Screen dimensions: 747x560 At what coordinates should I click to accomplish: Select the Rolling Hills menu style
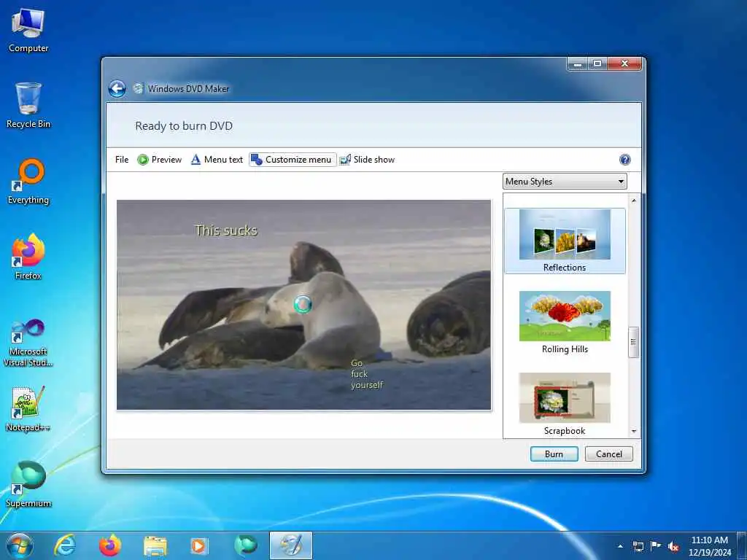[x=565, y=322]
